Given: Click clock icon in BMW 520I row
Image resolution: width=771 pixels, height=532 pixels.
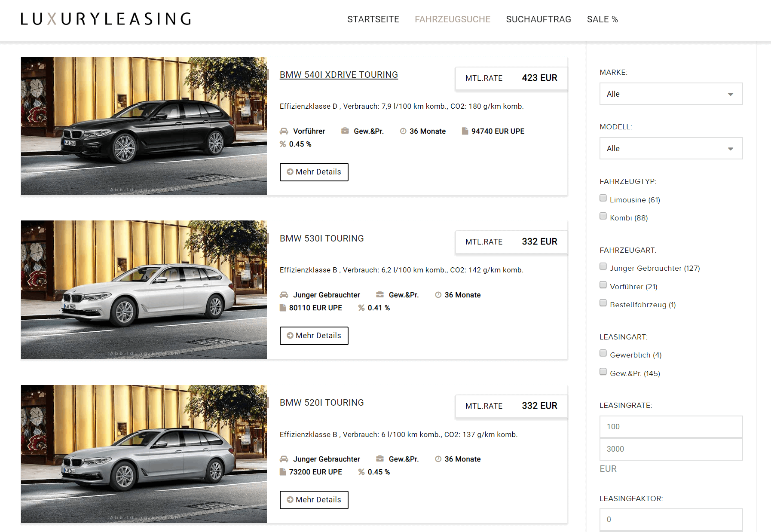Looking at the screenshot, I should tap(438, 459).
